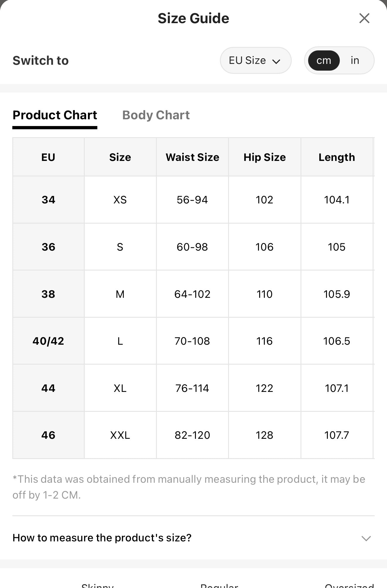Click the Hip Size column header
387x588 pixels.
click(264, 157)
